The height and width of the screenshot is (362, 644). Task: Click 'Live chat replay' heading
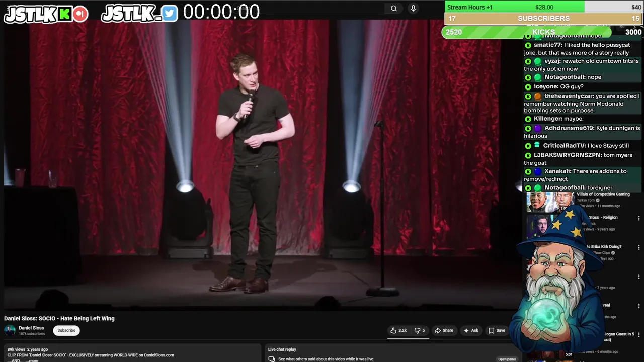point(282,349)
